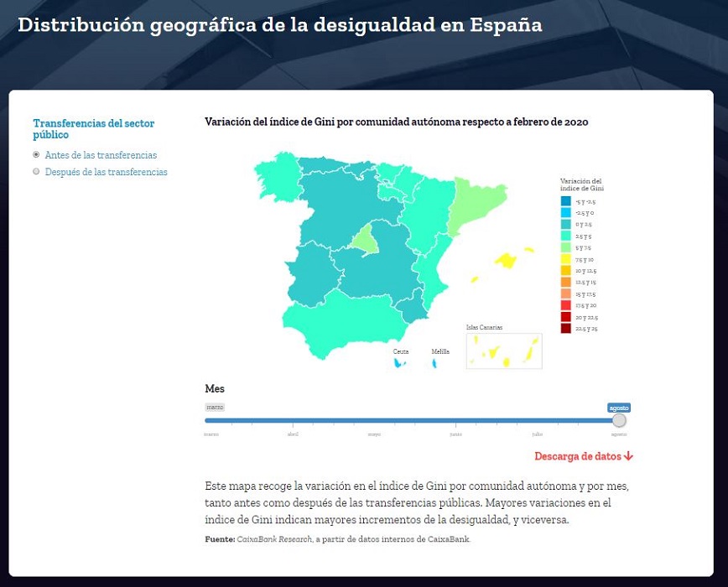Click the legend swatch for '5 y 7.5'
Image resolution: width=728 pixels, height=587 pixels.
tap(565, 247)
